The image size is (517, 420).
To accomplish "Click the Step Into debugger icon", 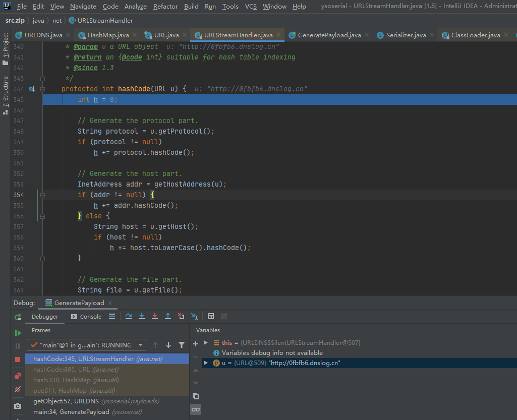I will pyautogui.click(x=142, y=316).
